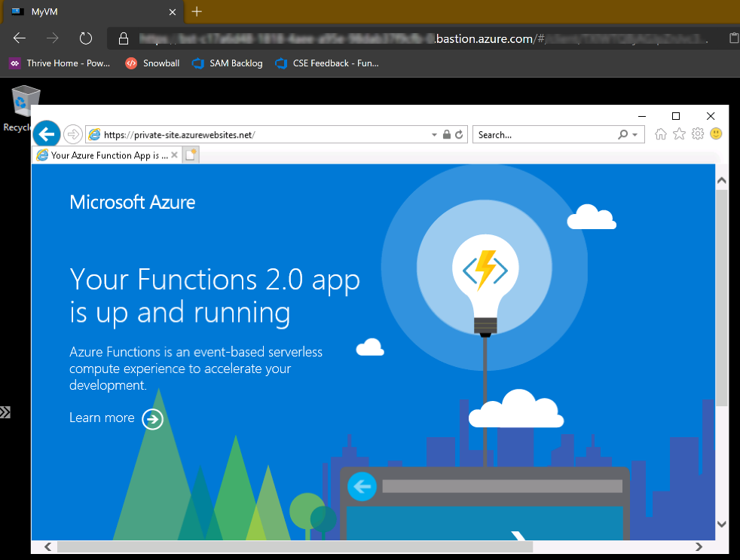Click the horizontal scrollbar right arrow
740x560 pixels.
click(x=699, y=546)
